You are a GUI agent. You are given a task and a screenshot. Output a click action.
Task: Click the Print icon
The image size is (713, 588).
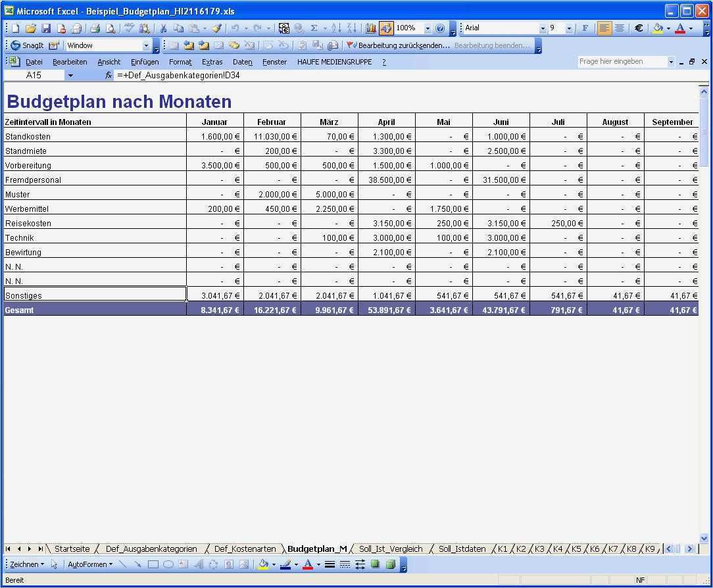click(x=95, y=28)
